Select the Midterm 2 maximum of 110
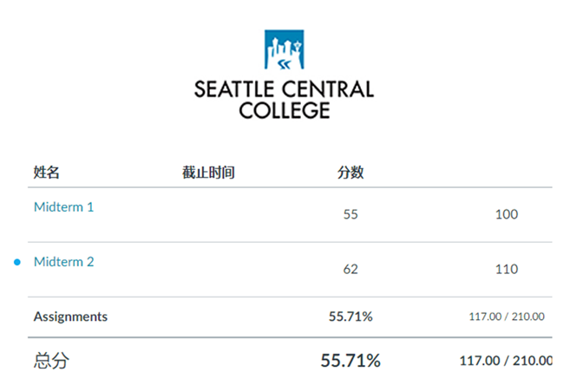 click(x=507, y=269)
